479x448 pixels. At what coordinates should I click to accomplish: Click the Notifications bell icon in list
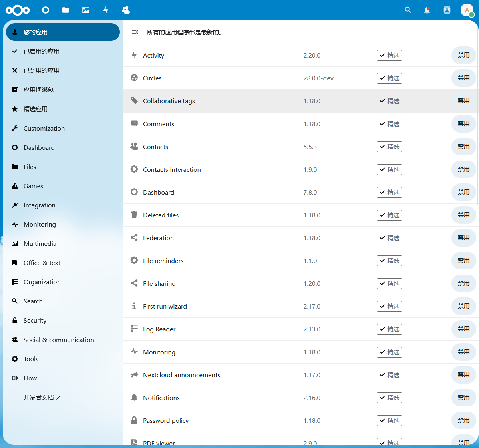134,397
